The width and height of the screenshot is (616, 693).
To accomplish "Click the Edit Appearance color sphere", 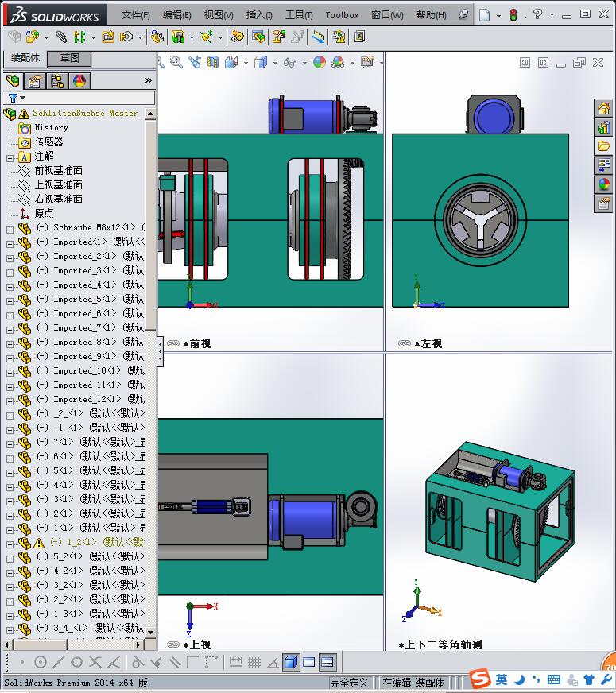I will 320,62.
